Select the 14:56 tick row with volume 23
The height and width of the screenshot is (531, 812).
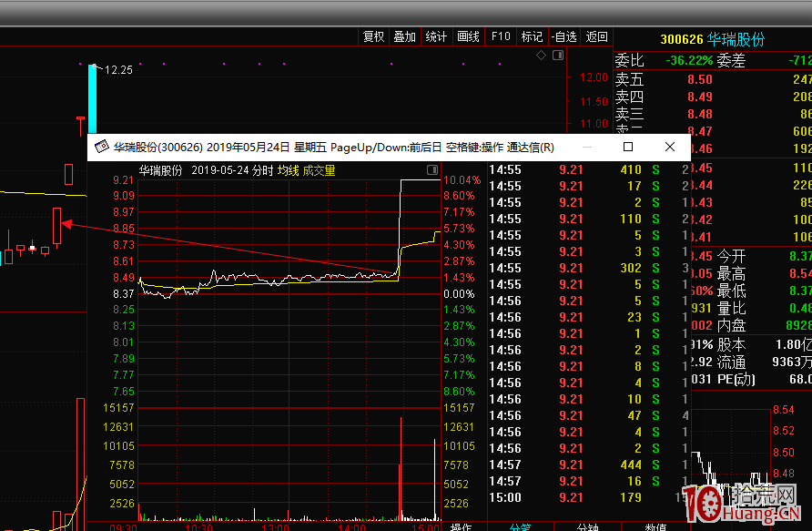tap(588, 317)
